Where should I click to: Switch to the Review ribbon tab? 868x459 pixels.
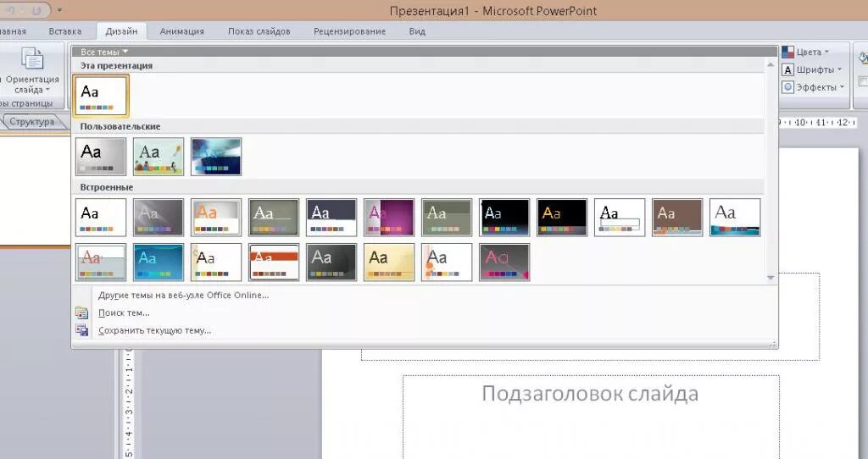[349, 31]
